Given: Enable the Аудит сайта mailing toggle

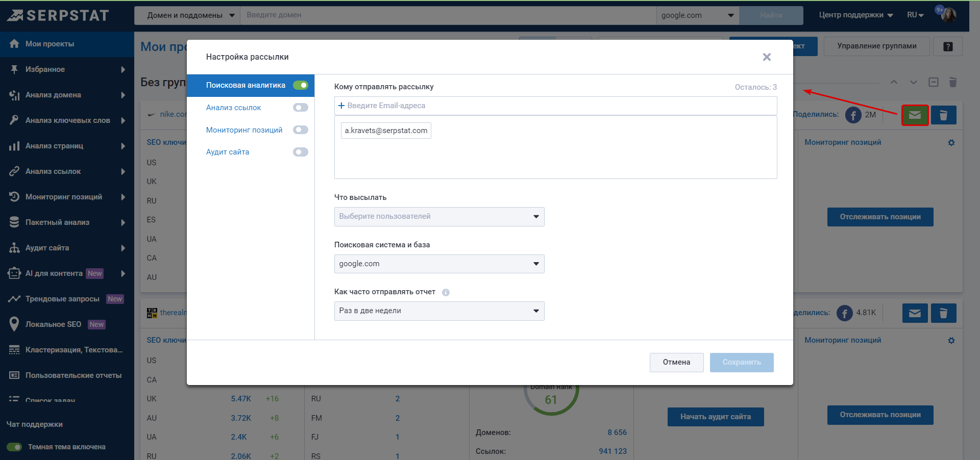Looking at the screenshot, I should (x=301, y=152).
